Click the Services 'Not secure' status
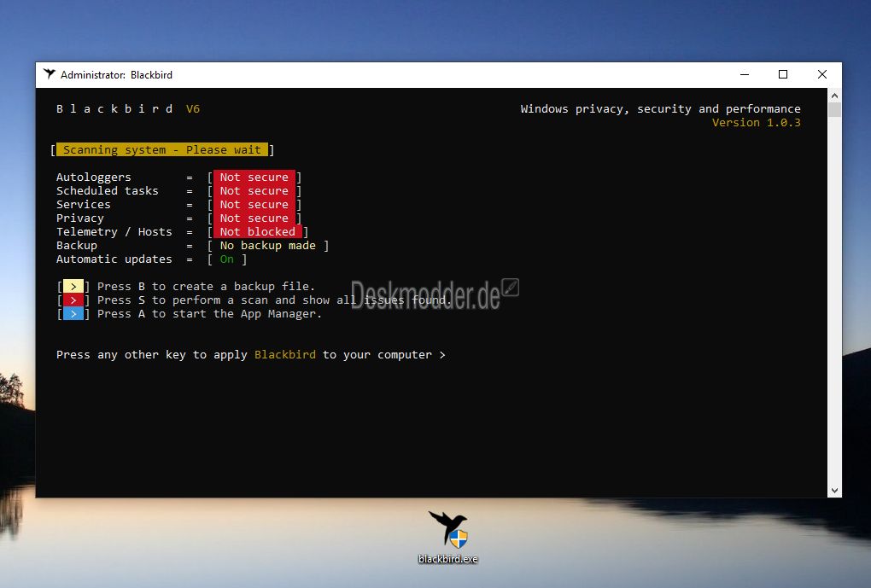Image resolution: width=871 pixels, height=588 pixels. (254, 204)
